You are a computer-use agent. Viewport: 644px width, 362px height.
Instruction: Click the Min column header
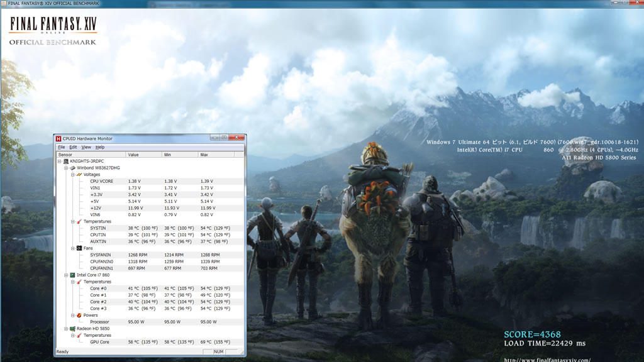(x=180, y=155)
